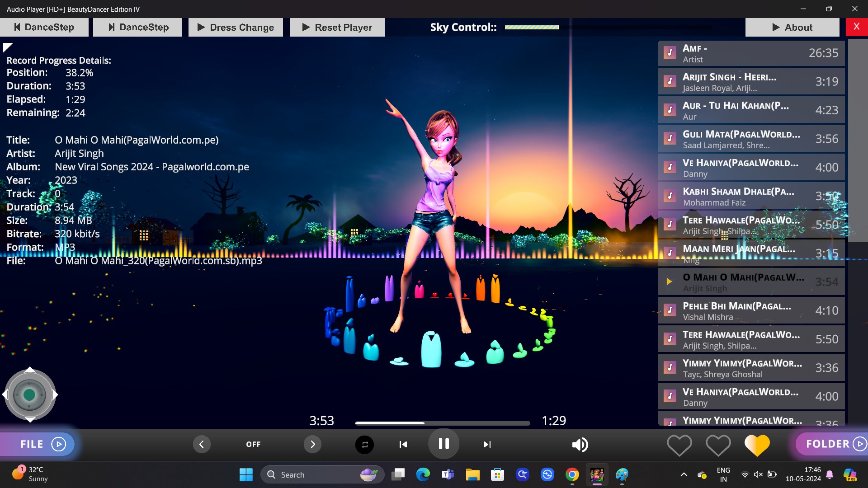The image size is (868, 488).
Task: Expand the corner triangle above Record Progress
Action: coord(7,47)
